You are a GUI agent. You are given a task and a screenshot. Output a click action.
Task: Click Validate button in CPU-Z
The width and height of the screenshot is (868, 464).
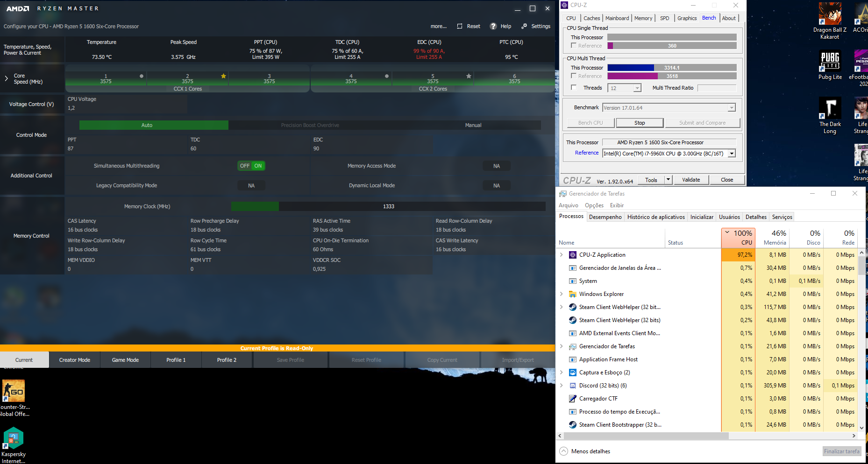pyautogui.click(x=691, y=180)
